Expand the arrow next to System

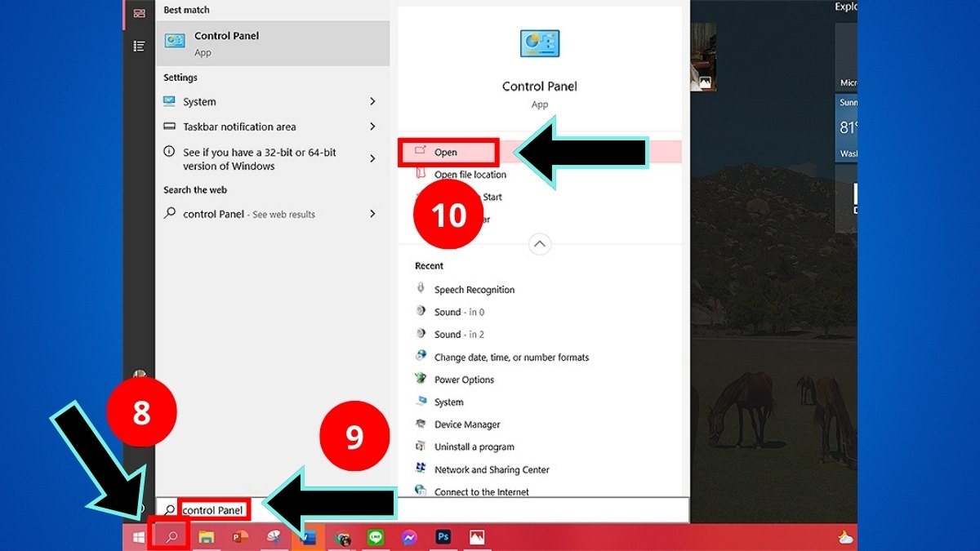tap(372, 102)
